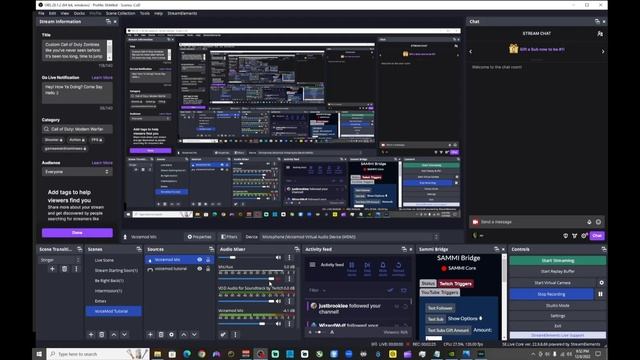Open the microphone Device dropdown in source toolbar
640x360 pixels.
[350, 237]
